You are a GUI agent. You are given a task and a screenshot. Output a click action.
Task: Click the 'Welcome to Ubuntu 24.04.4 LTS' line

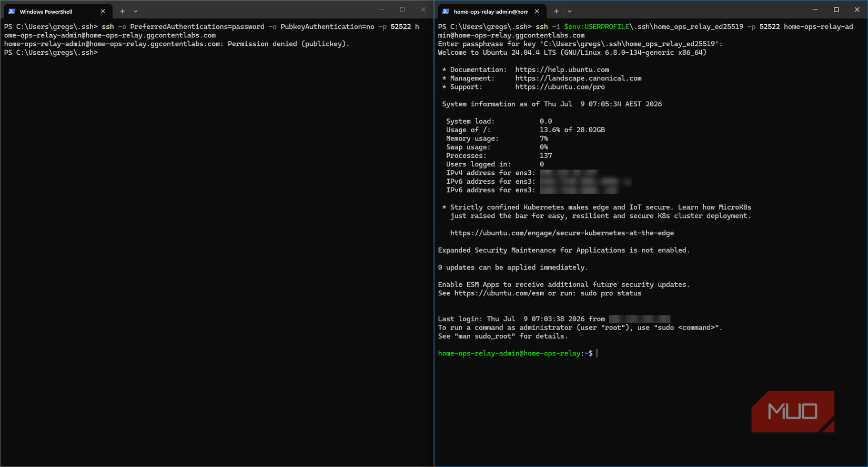click(572, 53)
